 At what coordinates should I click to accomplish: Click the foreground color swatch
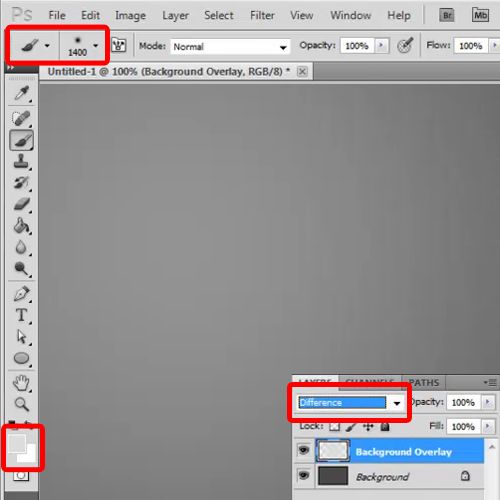tap(17, 443)
